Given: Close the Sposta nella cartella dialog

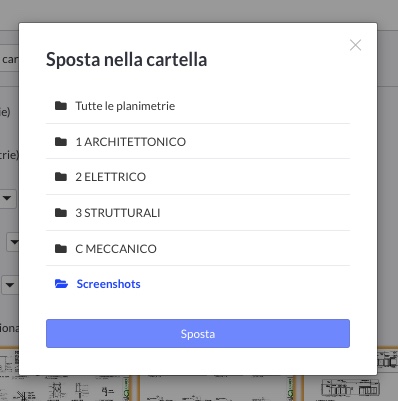Looking at the screenshot, I should [355, 45].
